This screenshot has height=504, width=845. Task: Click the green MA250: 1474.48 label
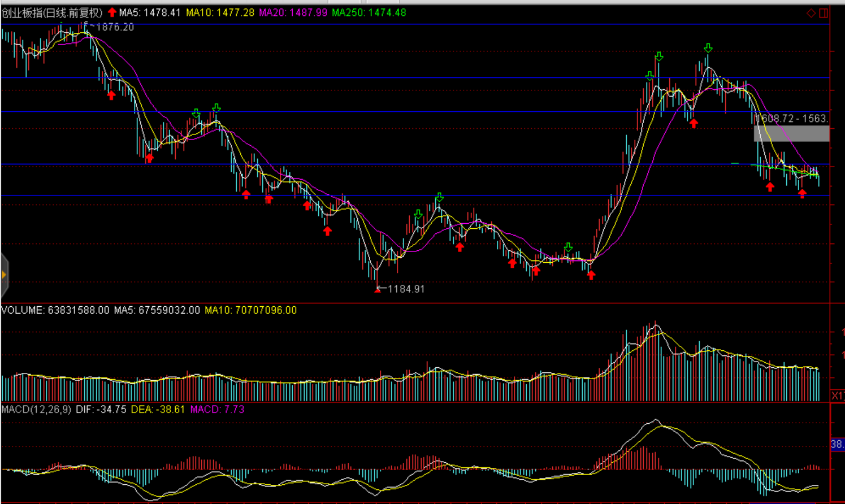369,12
